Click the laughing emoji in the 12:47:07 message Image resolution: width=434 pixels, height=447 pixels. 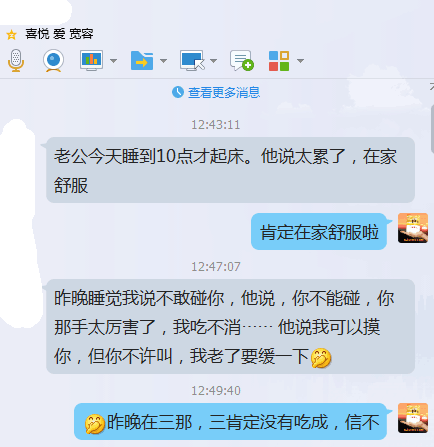[x=321, y=358]
